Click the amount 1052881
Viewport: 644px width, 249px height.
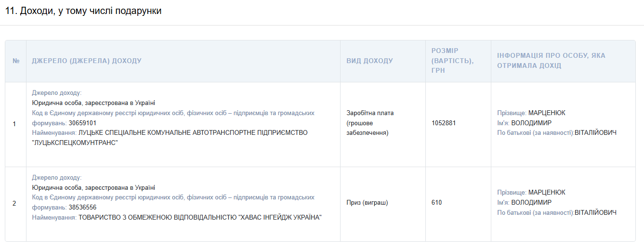coord(444,123)
